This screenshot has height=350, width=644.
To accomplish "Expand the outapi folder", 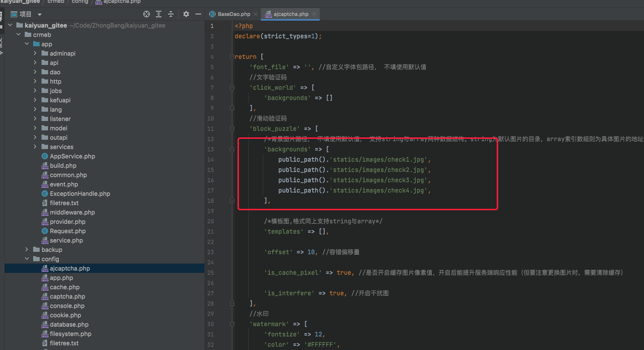I will tap(35, 137).
